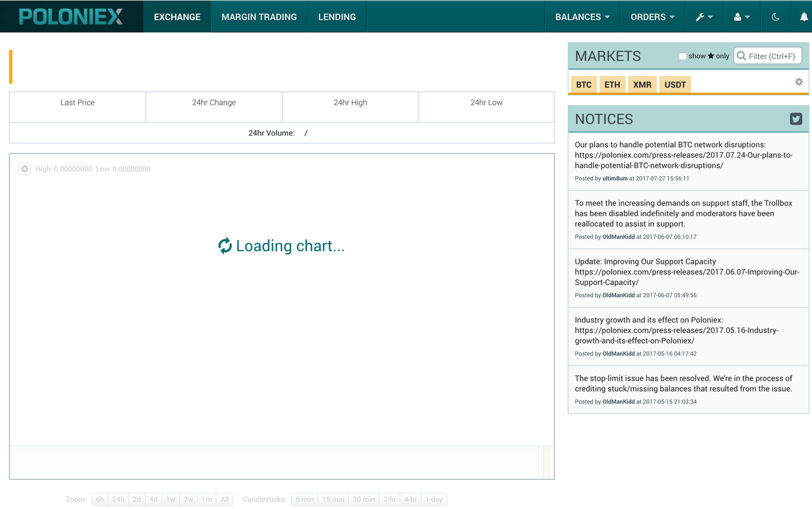Open the user account menu
Image resolution: width=812 pixels, height=509 pixels.
pyautogui.click(x=742, y=17)
